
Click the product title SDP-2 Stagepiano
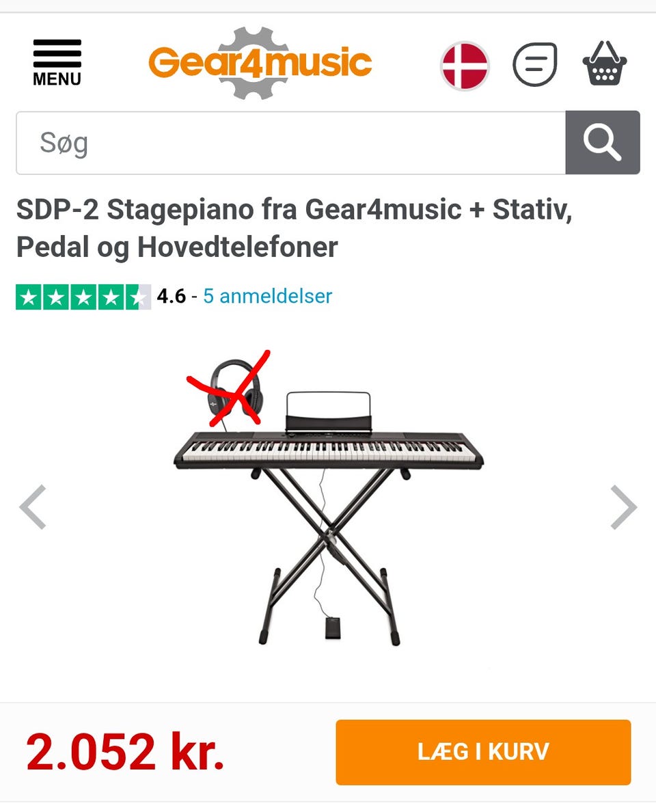click(294, 228)
